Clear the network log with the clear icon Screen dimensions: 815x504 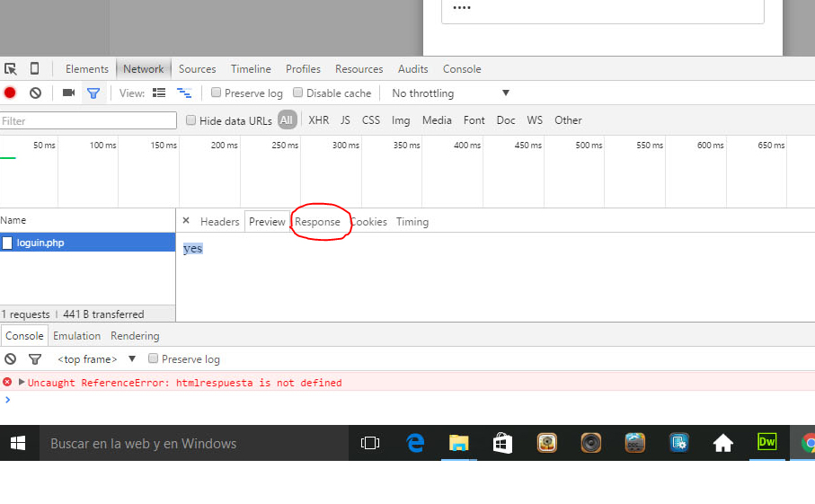[35, 93]
